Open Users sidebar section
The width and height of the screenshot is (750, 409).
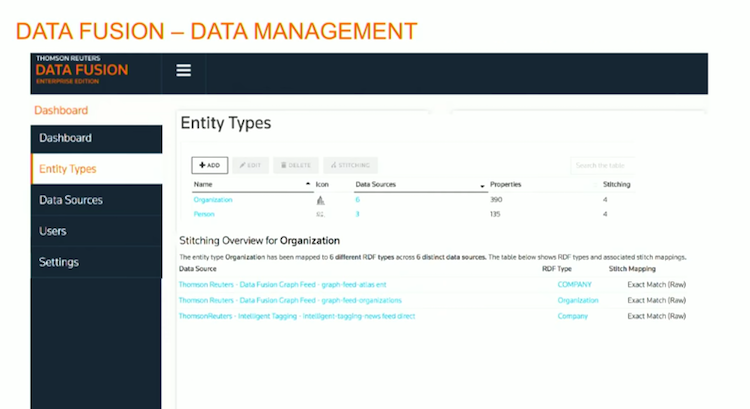coord(96,231)
